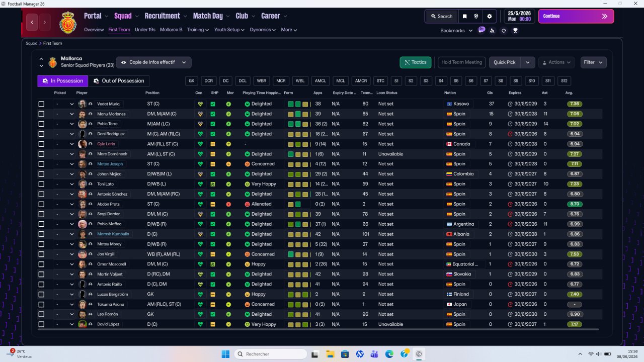Expand the Copie de Infos effectif view dropdown
644x362 pixels.
click(x=154, y=62)
